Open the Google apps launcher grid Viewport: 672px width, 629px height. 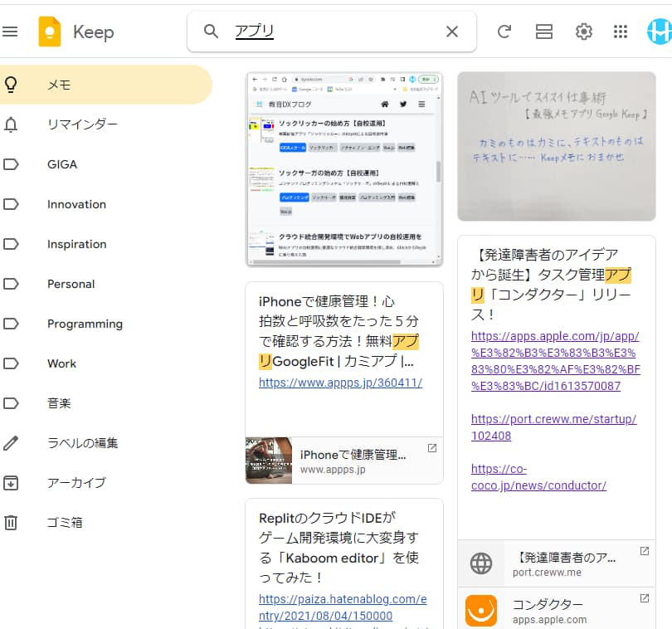click(620, 32)
